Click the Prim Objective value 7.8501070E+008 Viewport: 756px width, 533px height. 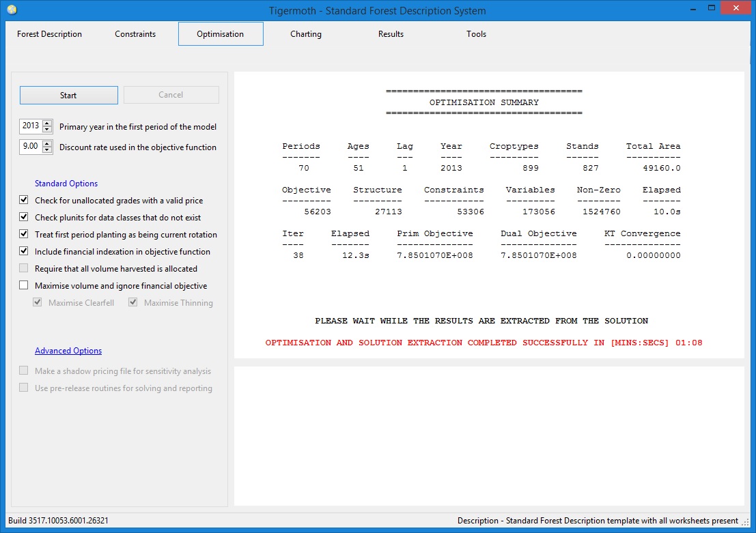point(435,255)
